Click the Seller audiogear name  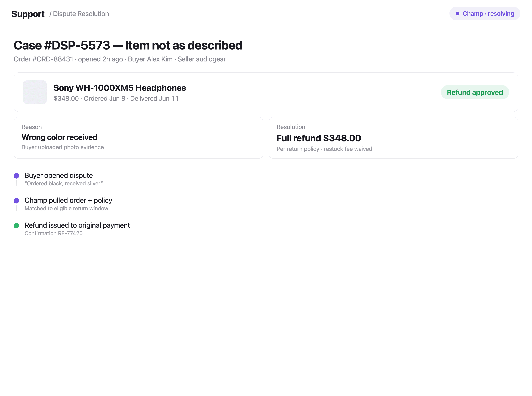pyautogui.click(x=202, y=59)
